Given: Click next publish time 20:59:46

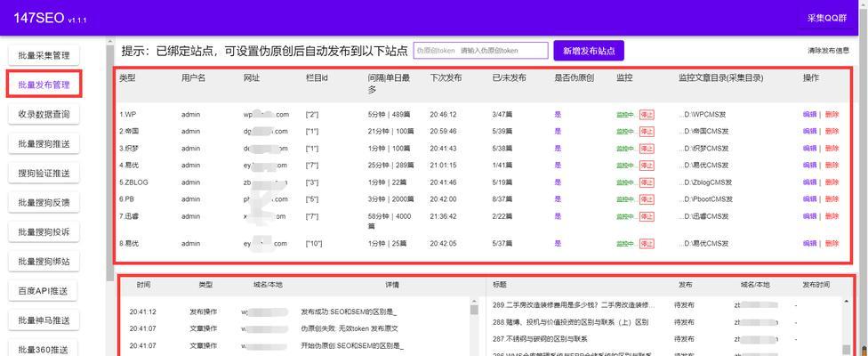Looking at the screenshot, I should click(x=443, y=131).
